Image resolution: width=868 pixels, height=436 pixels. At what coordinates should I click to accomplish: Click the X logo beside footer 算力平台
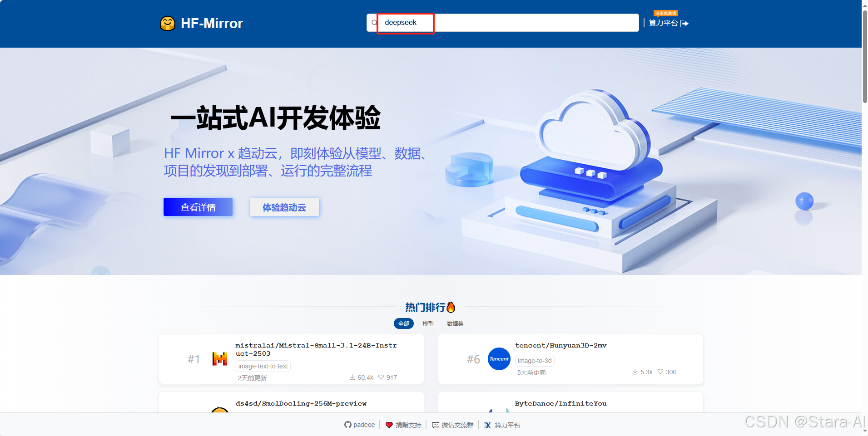487,425
